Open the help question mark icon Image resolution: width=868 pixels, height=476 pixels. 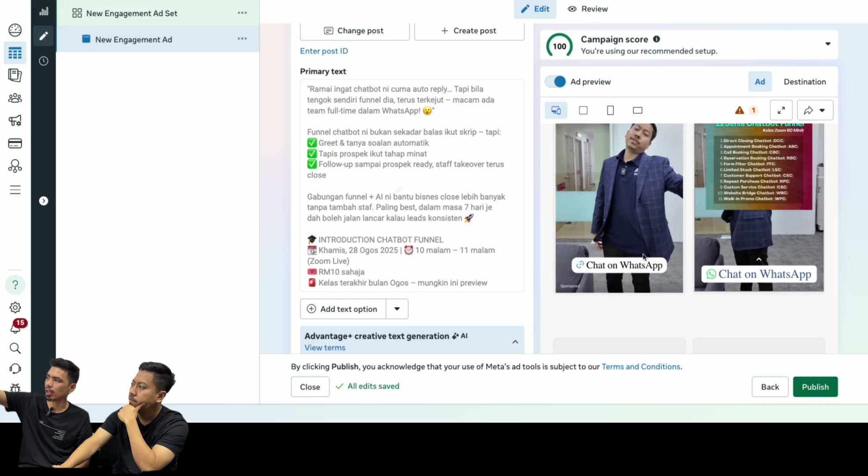[x=15, y=285]
